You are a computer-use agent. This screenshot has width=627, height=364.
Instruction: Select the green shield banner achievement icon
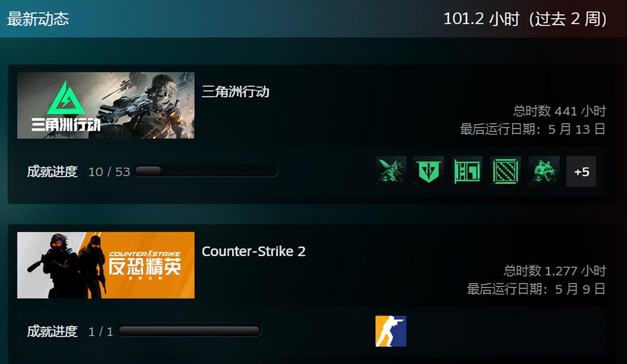point(429,171)
